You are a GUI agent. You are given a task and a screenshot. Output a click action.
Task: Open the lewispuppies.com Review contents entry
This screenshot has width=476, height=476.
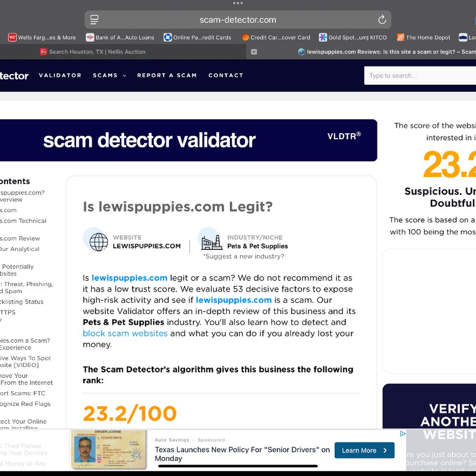[20, 238]
